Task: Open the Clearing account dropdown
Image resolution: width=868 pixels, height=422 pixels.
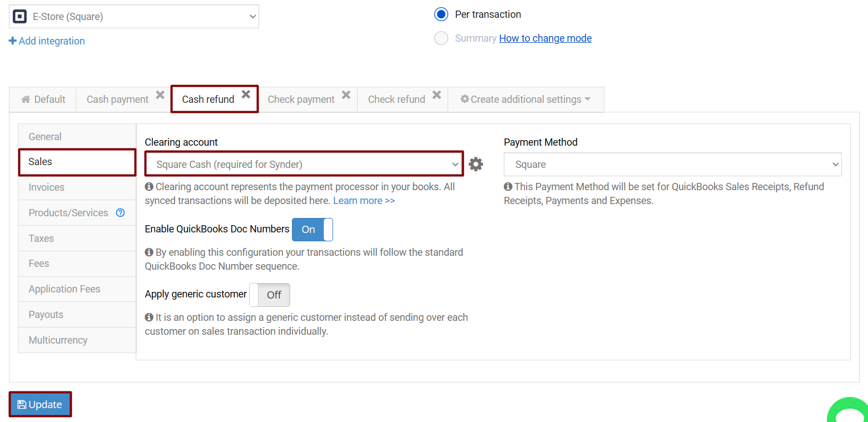Action: tap(304, 164)
